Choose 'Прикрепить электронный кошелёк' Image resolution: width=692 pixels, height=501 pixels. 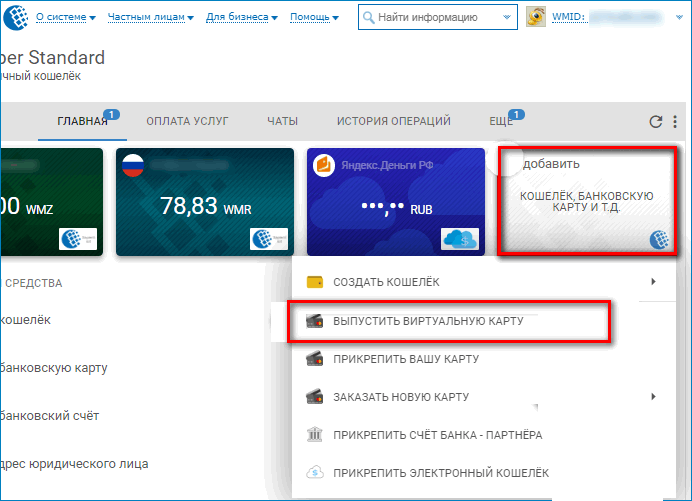[484, 473]
